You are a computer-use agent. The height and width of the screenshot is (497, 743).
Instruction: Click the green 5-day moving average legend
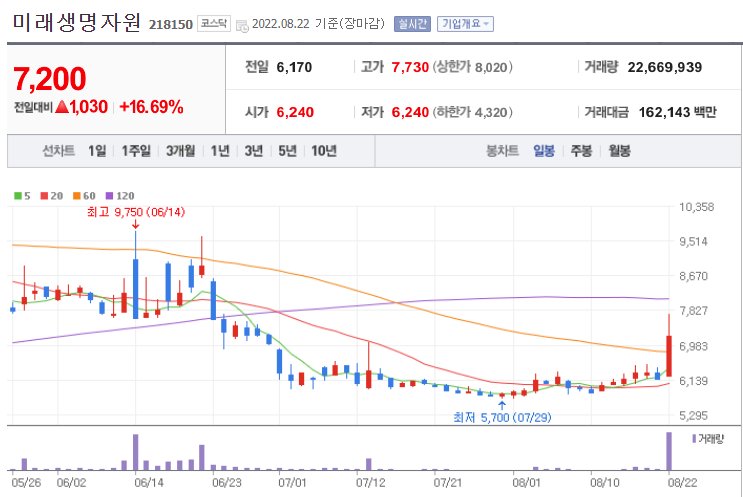[22, 196]
